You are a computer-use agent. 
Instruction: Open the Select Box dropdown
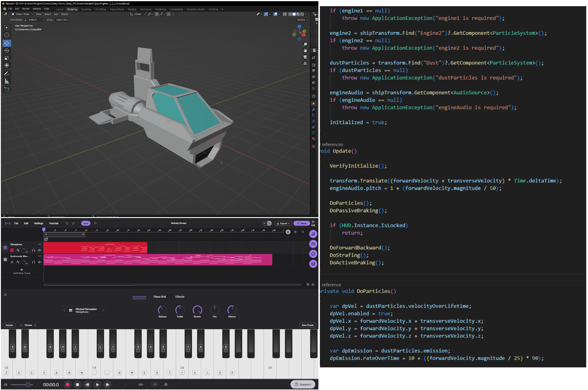click(x=62, y=20)
